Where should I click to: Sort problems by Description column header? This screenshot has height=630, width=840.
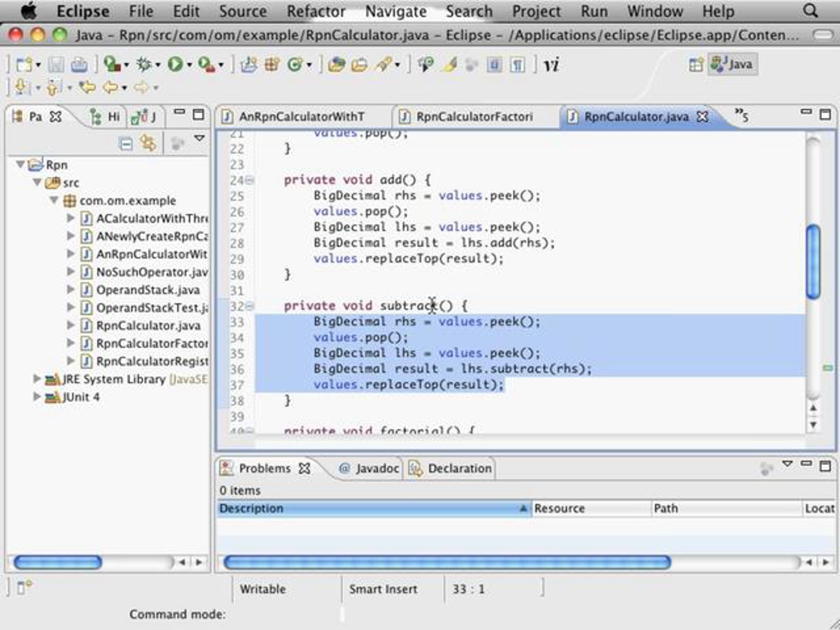(374, 509)
